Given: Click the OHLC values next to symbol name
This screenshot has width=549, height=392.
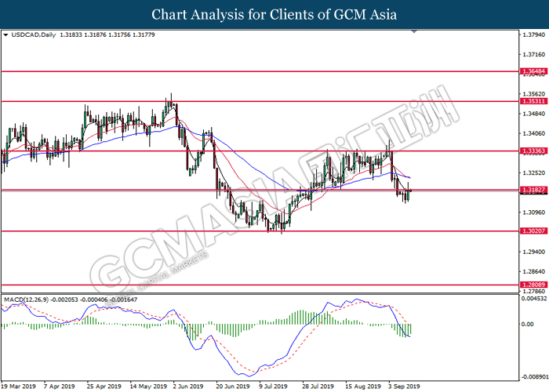Looking at the screenshot, I should click(x=107, y=35).
